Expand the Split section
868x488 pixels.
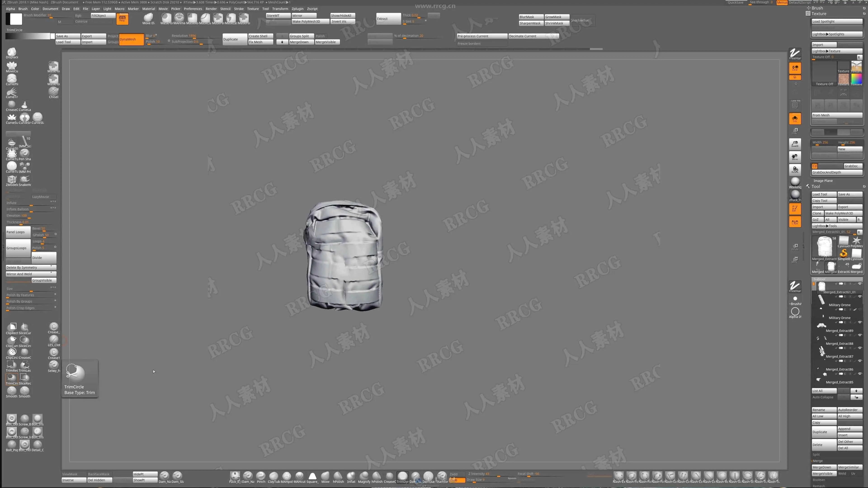coord(816,454)
